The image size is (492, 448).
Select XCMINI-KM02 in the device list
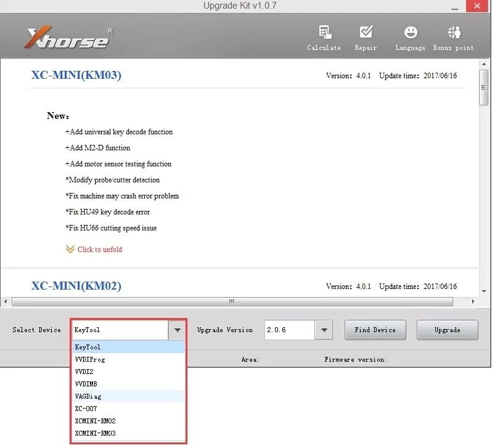[x=128, y=421]
